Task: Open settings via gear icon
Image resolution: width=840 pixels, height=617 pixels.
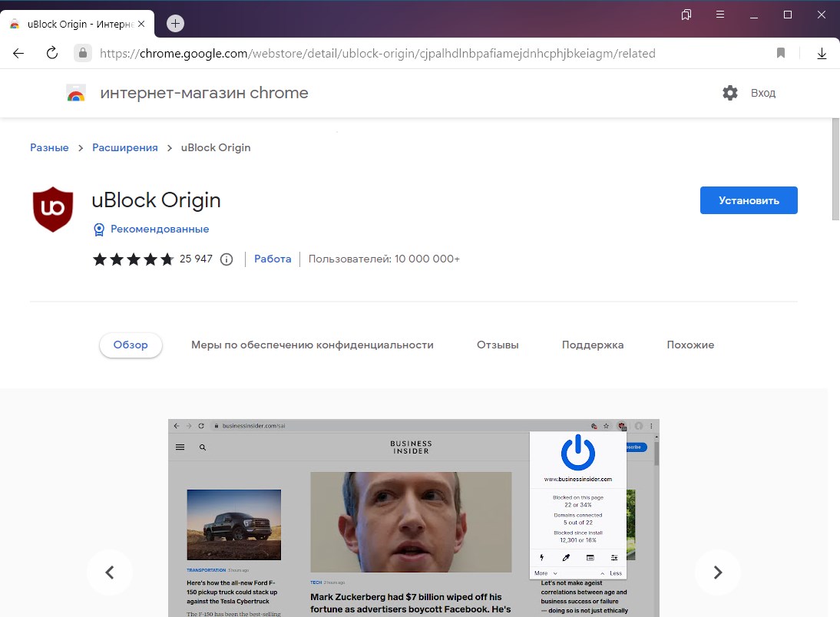Action: coord(730,93)
